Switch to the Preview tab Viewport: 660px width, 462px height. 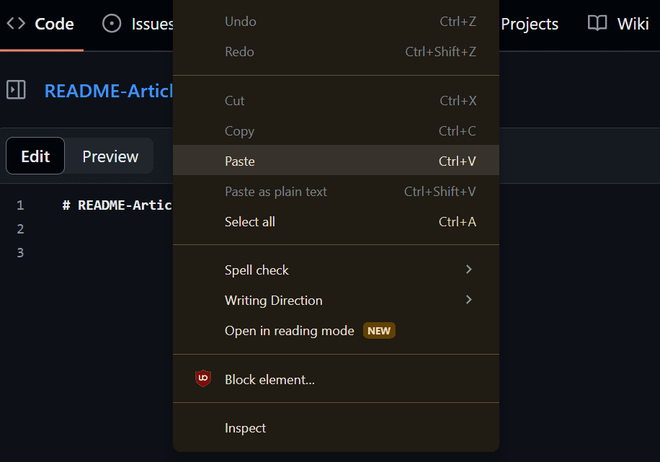coord(110,156)
